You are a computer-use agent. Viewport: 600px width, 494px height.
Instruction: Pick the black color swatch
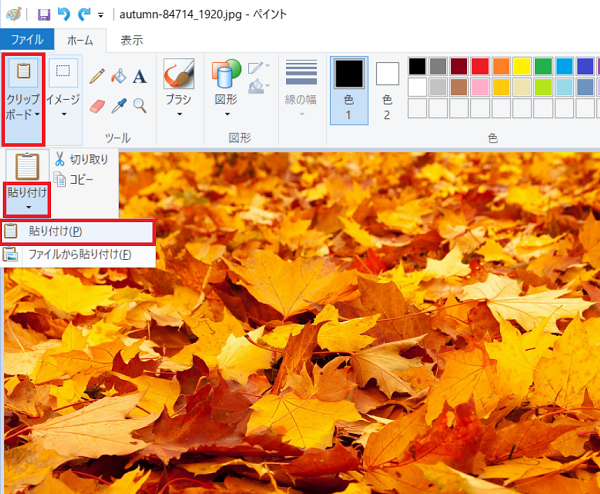point(417,66)
